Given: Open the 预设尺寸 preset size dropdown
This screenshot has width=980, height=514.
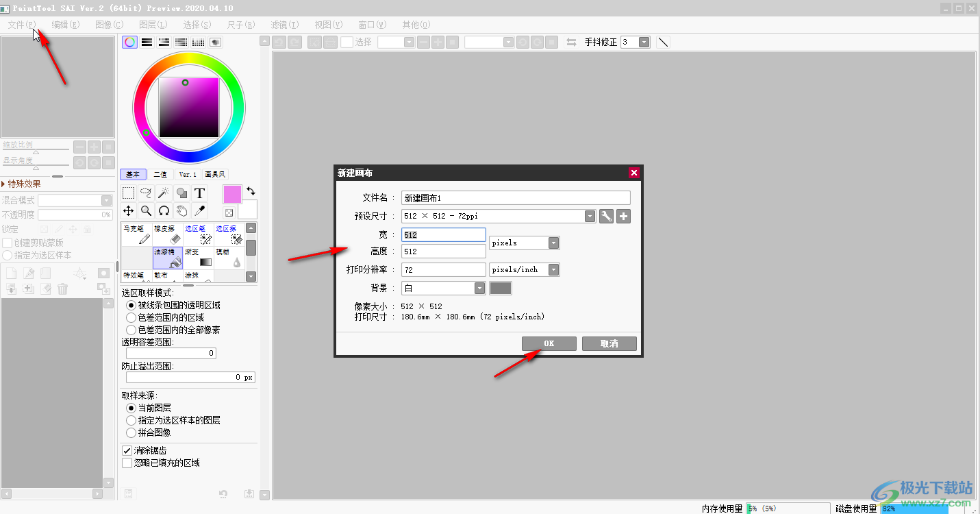Looking at the screenshot, I should (x=590, y=217).
